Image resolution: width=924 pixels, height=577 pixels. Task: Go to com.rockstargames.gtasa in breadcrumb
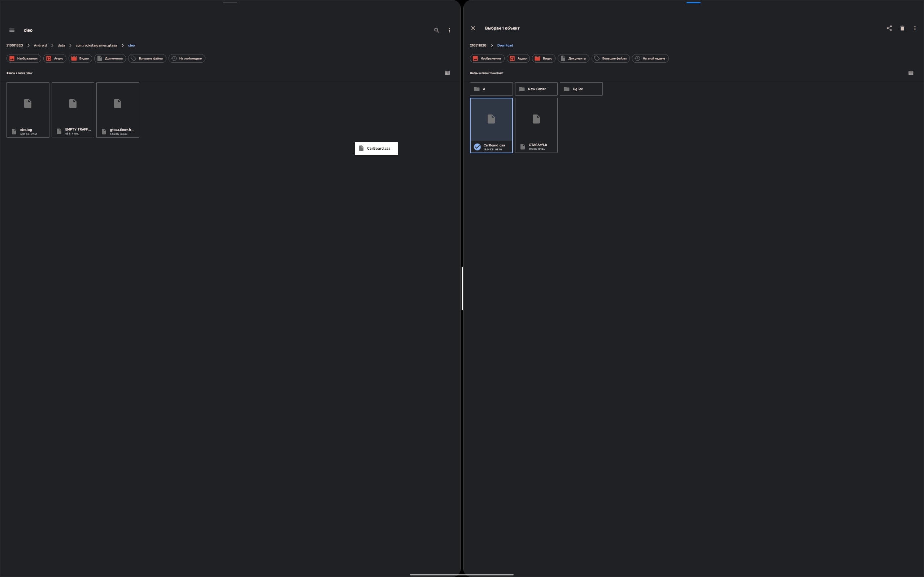[x=96, y=45]
